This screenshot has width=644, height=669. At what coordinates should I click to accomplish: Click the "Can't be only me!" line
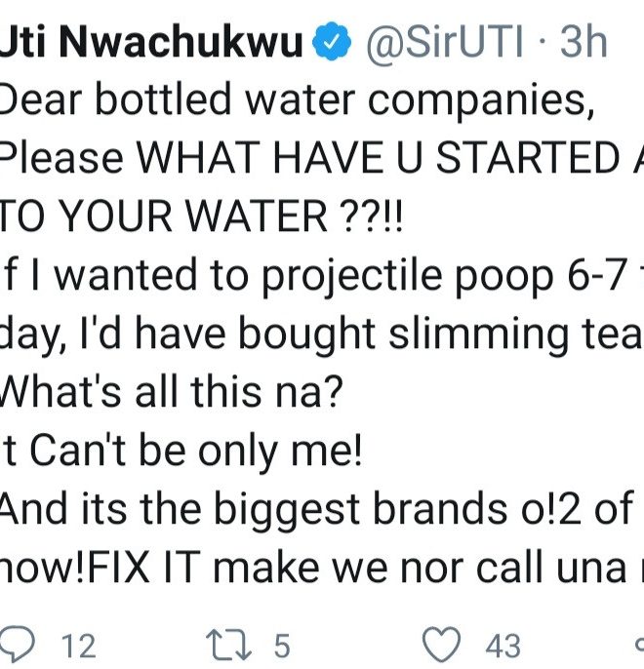(x=181, y=453)
